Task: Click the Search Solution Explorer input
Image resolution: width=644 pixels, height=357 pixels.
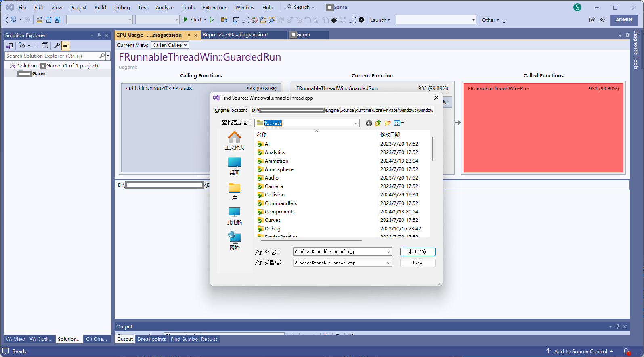Action: tap(51, 56)
